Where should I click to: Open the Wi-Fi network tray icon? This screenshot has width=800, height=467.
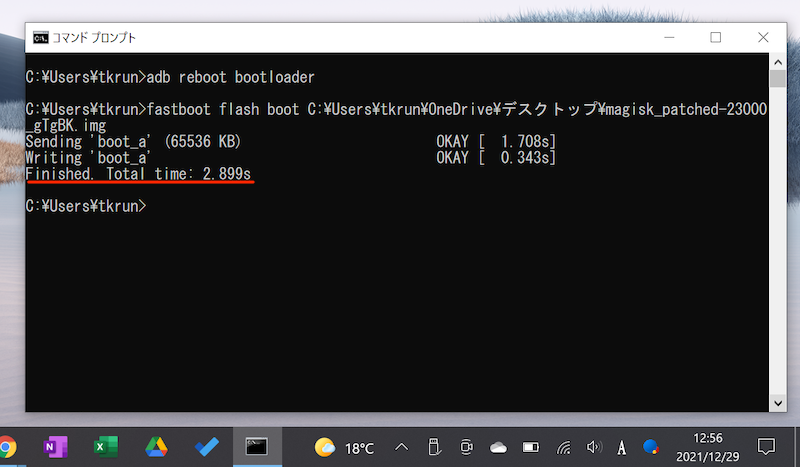pyautogui.click(x=564, y=446)
